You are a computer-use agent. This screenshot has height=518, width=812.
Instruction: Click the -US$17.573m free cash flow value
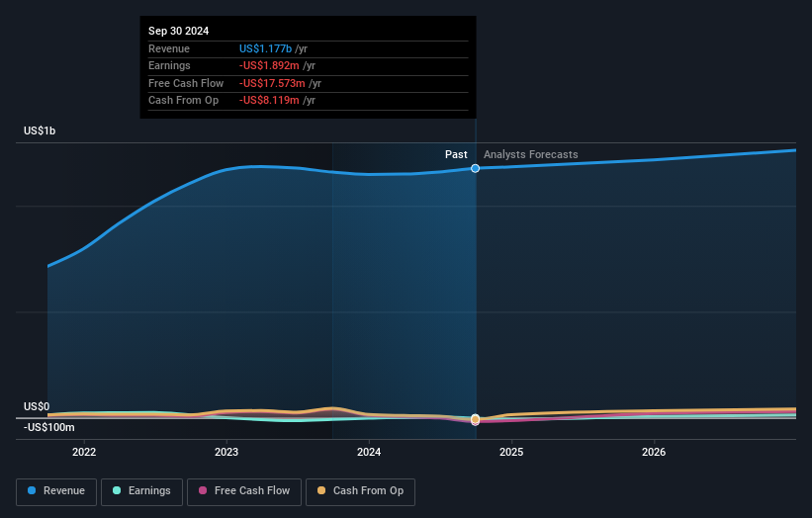click(x=272, y=83)
